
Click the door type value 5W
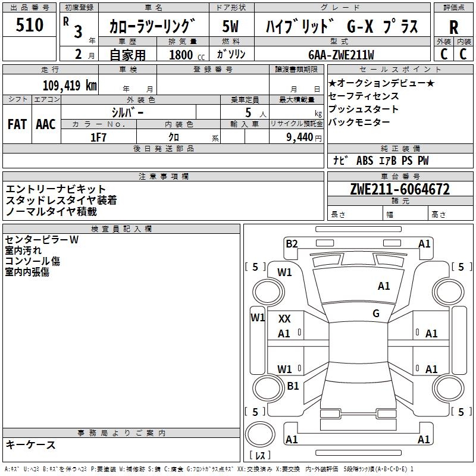pyautogui.click(x=230, y=26)
